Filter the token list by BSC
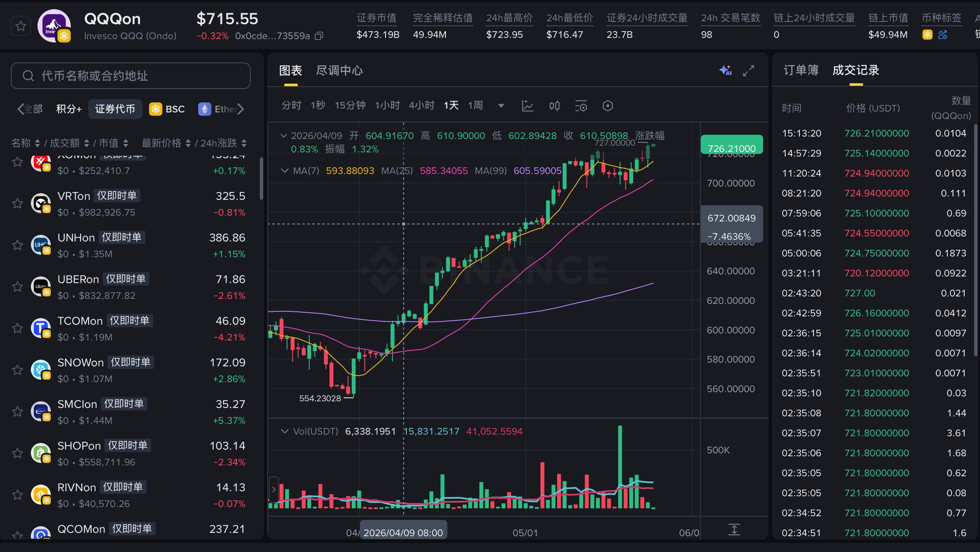 coord(167,109)
